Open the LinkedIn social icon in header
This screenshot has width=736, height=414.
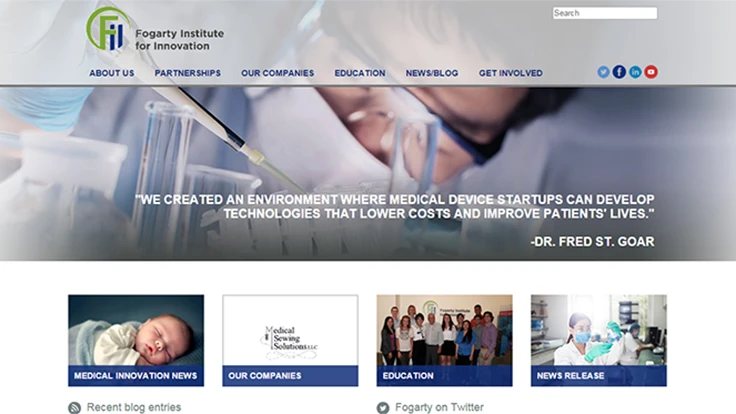tap(635, 72)
